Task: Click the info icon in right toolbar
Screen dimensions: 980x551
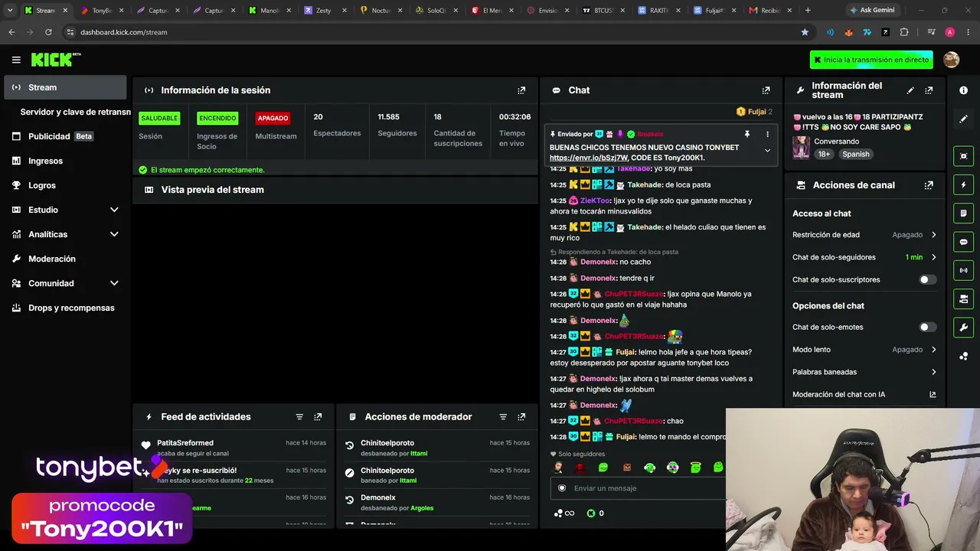Action: click(963, 90)
